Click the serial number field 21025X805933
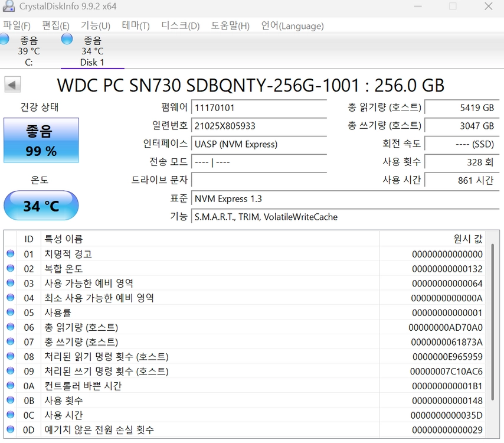 click(259, 125)
